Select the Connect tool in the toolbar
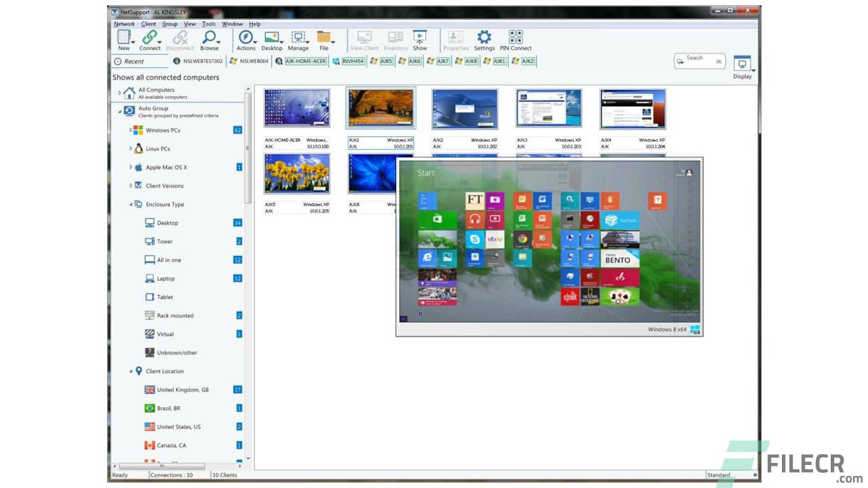This screenshot has height=488, width=868. (x=149, y=39)
